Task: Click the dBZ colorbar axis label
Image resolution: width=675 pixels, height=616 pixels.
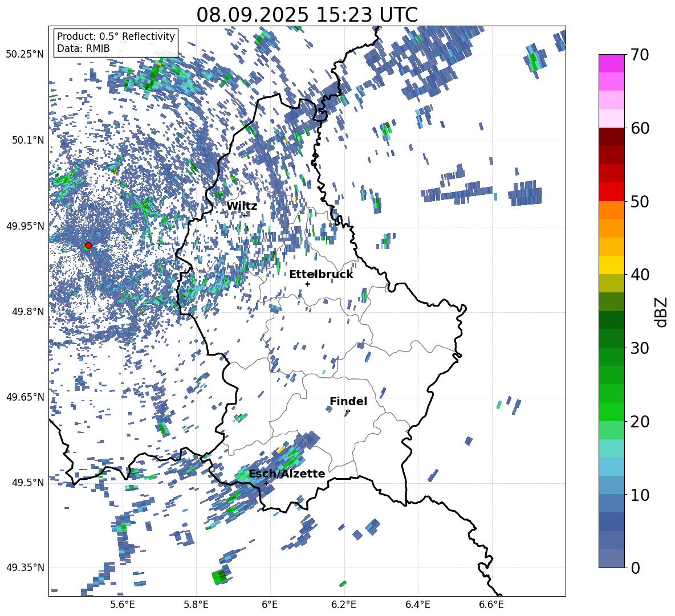Action: pyautogui.click(x=662, y=312)
